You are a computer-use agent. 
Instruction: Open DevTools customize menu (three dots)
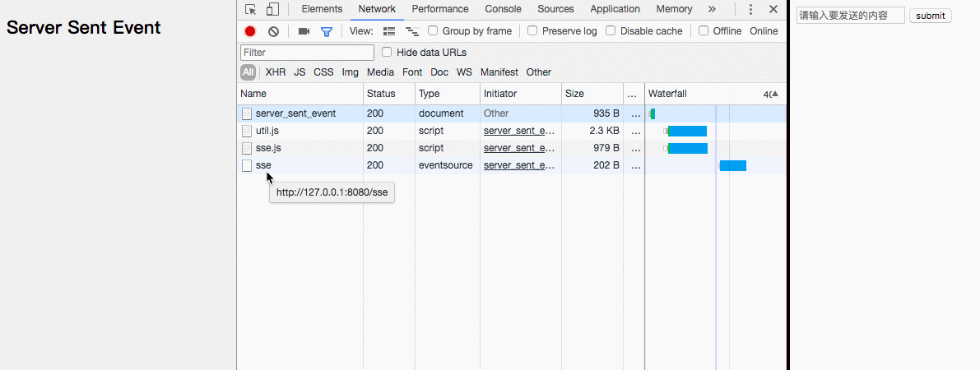point(750,10)
